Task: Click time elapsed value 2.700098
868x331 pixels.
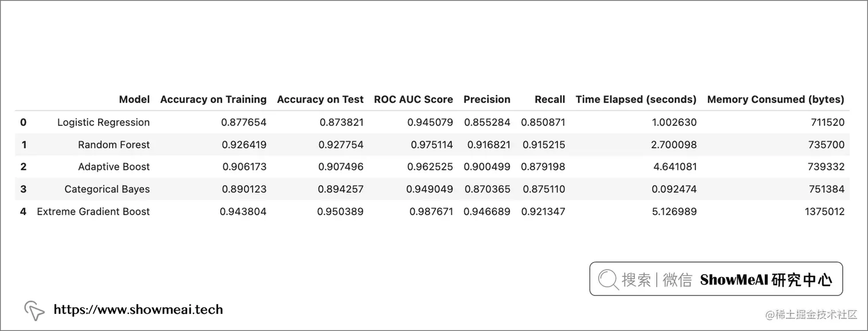Action: (674, 145)
